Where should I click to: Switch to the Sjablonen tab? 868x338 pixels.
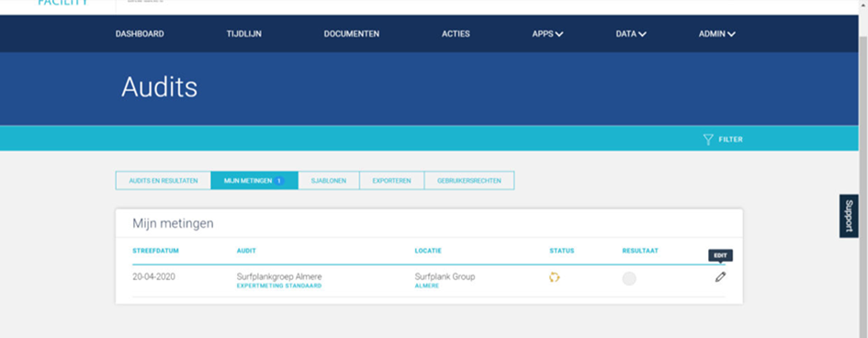pos(329,180)
